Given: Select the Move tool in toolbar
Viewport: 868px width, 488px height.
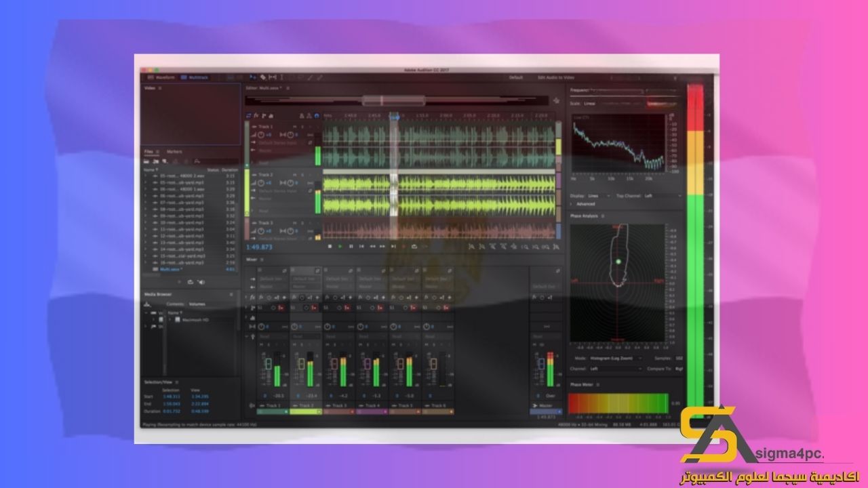Looking at the screenshot, I should (253, 77).
